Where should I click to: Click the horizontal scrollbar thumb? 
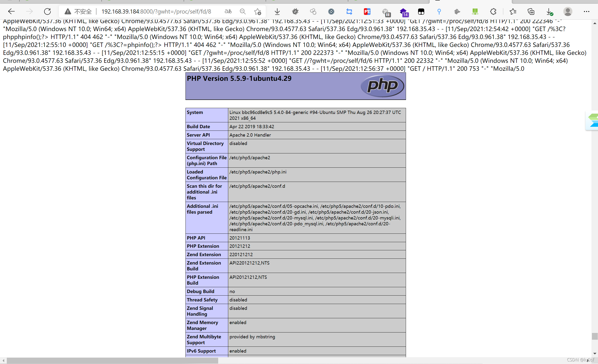112,360
